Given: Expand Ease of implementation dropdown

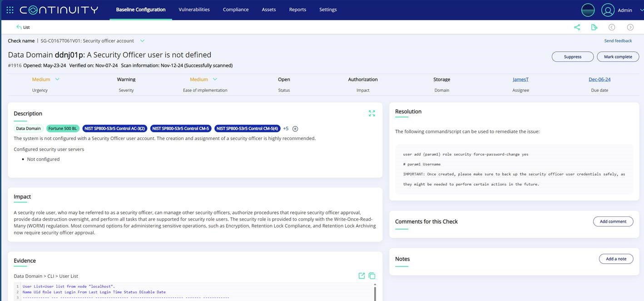Looking at the screenshot, I should point(215,79).
